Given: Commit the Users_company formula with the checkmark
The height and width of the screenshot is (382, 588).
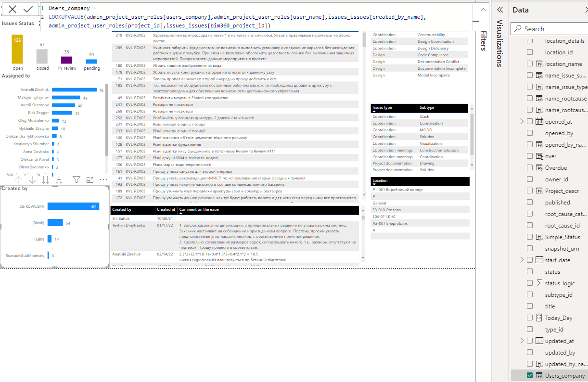Looking at the screenshot, I should [x=28, y=9].
